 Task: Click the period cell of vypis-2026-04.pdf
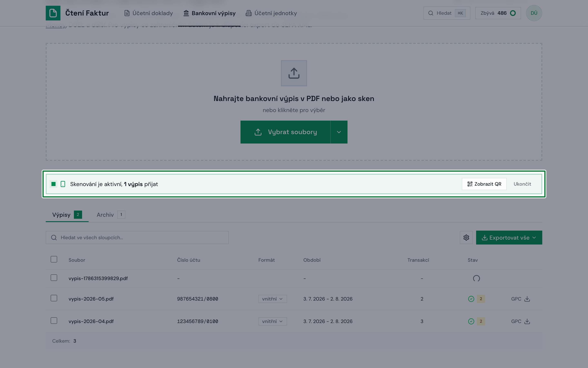(x=328, y=321)
